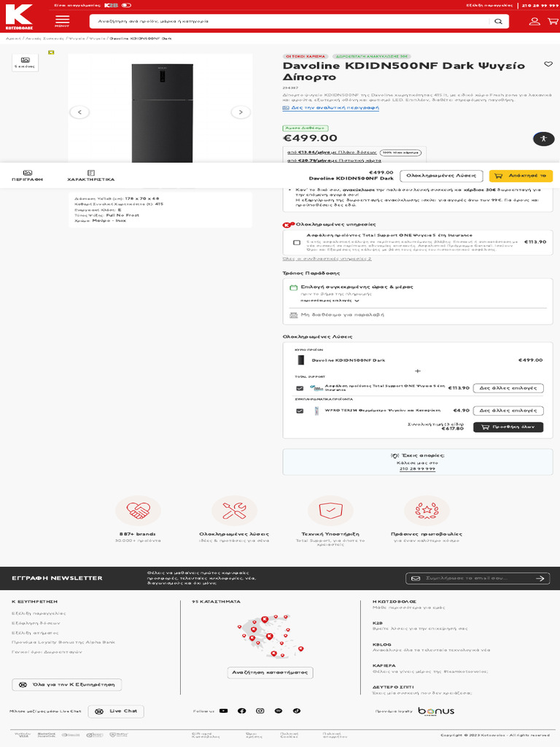Uncheck Total Support in bundle solutions
The width and height of the screenshot is (560, 747).
(300, 388)
